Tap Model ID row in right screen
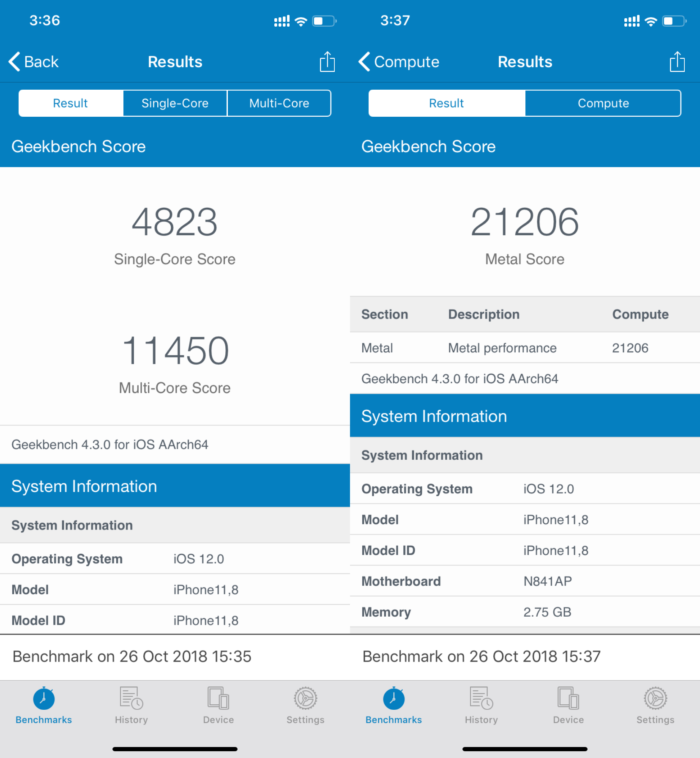 [x=525, y=550]
